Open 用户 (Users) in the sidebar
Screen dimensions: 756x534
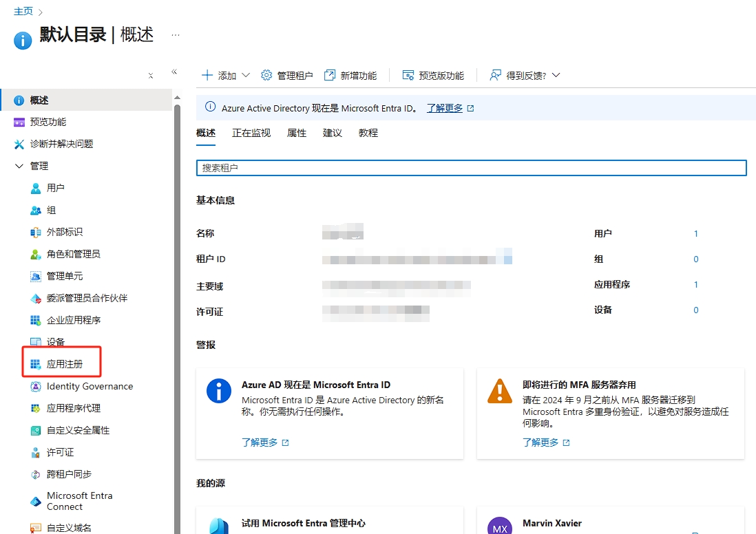55,188
